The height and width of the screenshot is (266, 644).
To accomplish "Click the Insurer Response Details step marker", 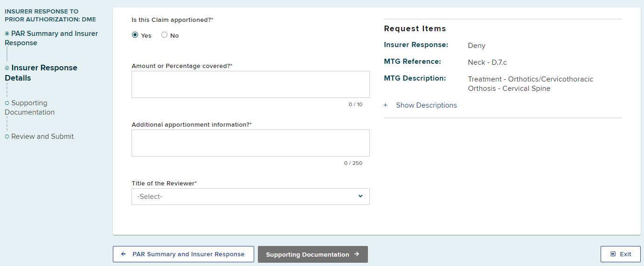I will click(x=7, y=68).
